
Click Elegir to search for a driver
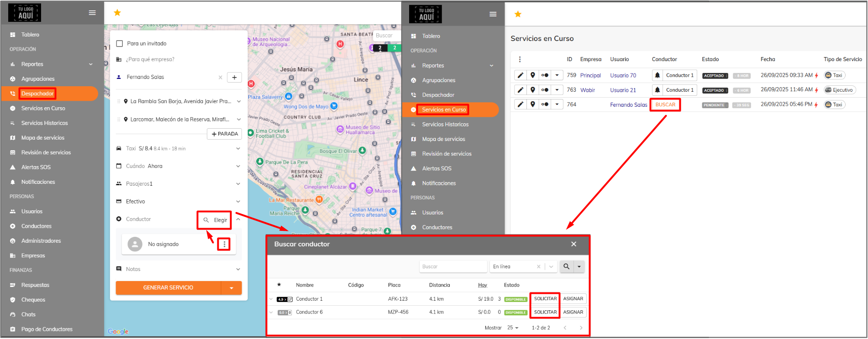click(215, 220)
